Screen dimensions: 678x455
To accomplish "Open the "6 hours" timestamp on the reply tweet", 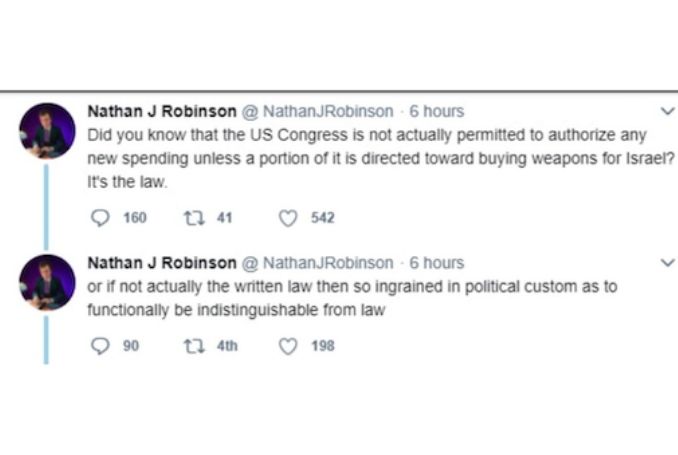I will pos(436,263).
